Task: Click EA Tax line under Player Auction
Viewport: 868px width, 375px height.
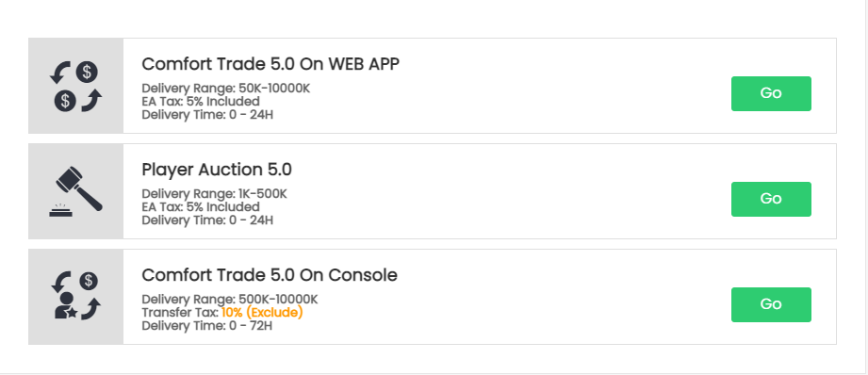Action: coord(201,207)
